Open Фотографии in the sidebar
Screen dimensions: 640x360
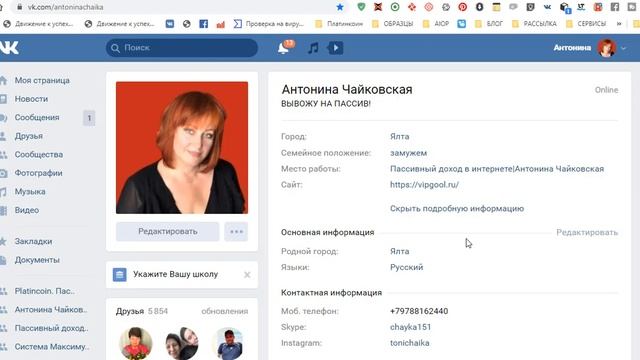pos(38,173)
